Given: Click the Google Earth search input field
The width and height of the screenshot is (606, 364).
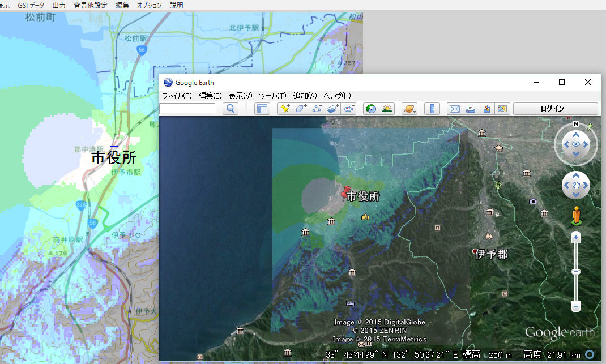Looking at the screenshot, I should (187, 109).
